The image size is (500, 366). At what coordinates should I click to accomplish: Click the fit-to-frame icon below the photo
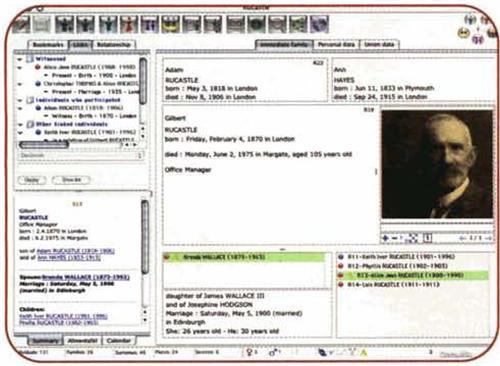(413, 238)
